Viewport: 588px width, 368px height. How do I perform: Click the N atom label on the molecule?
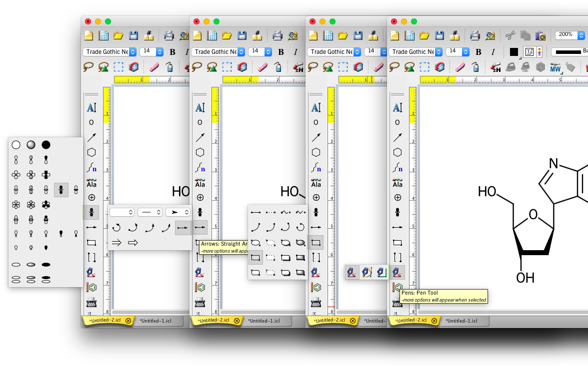(553, 163)
